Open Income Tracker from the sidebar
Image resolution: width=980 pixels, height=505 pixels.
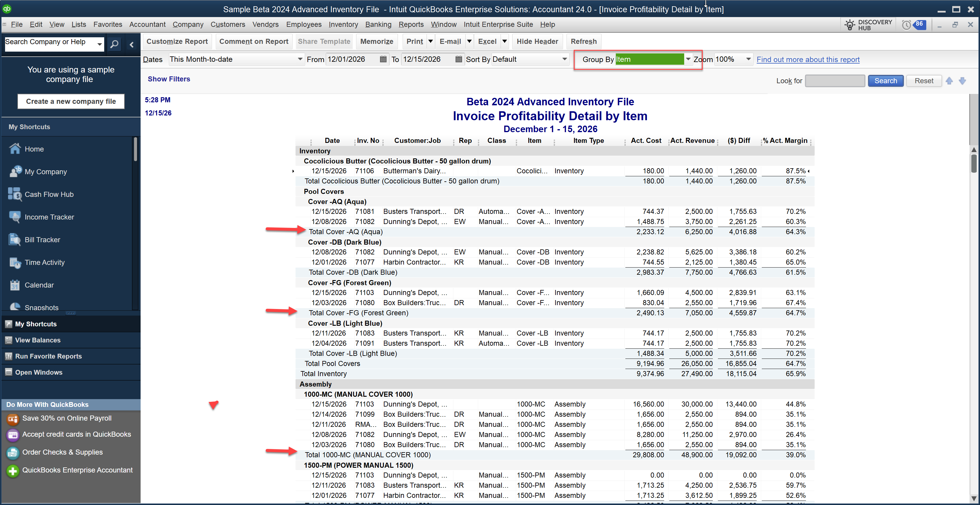coord(49,217)
